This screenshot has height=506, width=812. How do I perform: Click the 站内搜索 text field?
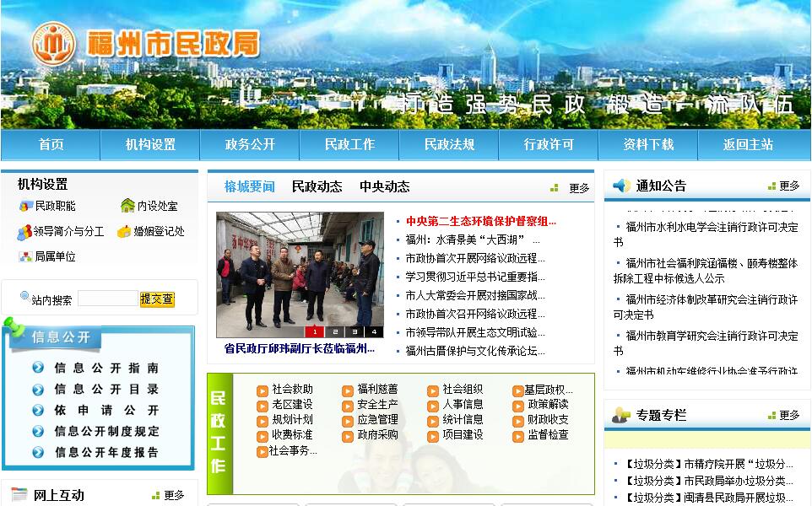107,299
